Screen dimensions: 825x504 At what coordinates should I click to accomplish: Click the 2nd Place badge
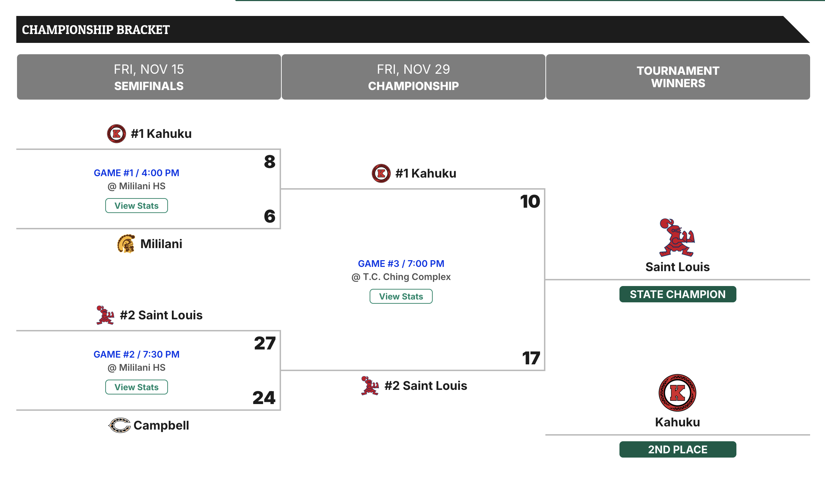point(678,449)
